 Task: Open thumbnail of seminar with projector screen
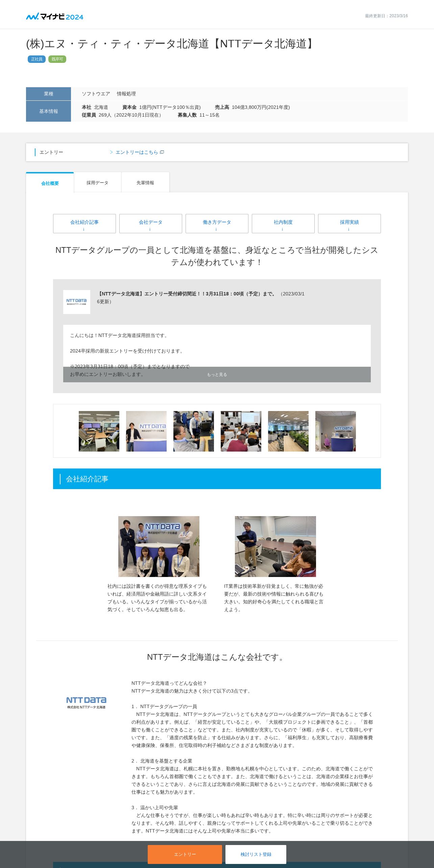pyautogui.click(x=241, y=431)
